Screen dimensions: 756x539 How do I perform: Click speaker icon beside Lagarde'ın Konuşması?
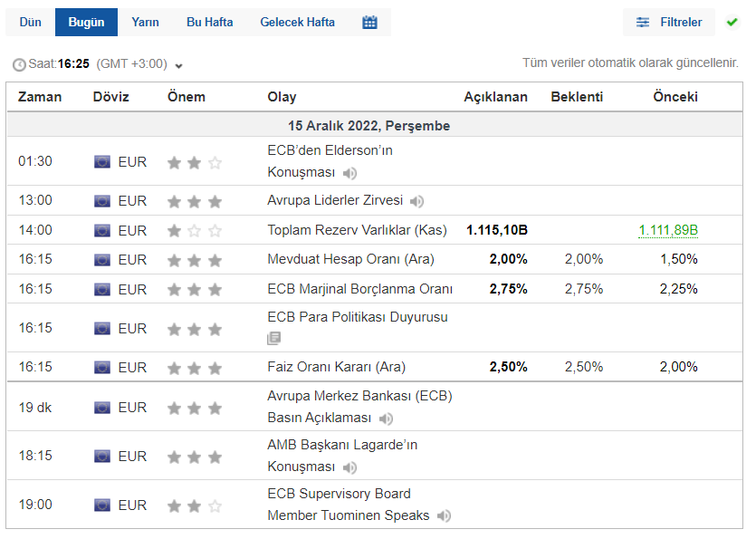pos(349,467)
